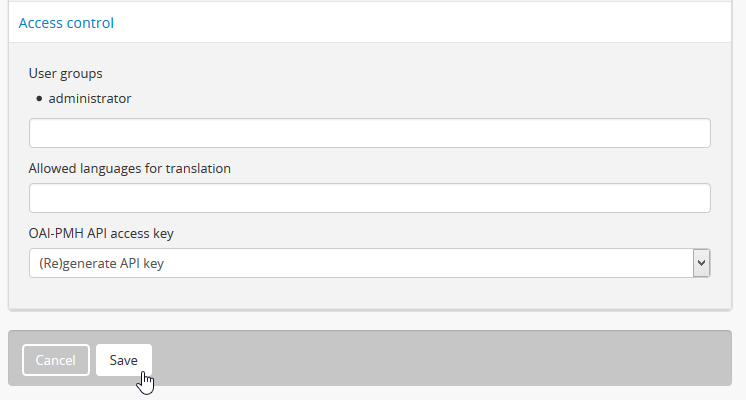
Task: Click the Access control title link
Action: coord(66,22)
